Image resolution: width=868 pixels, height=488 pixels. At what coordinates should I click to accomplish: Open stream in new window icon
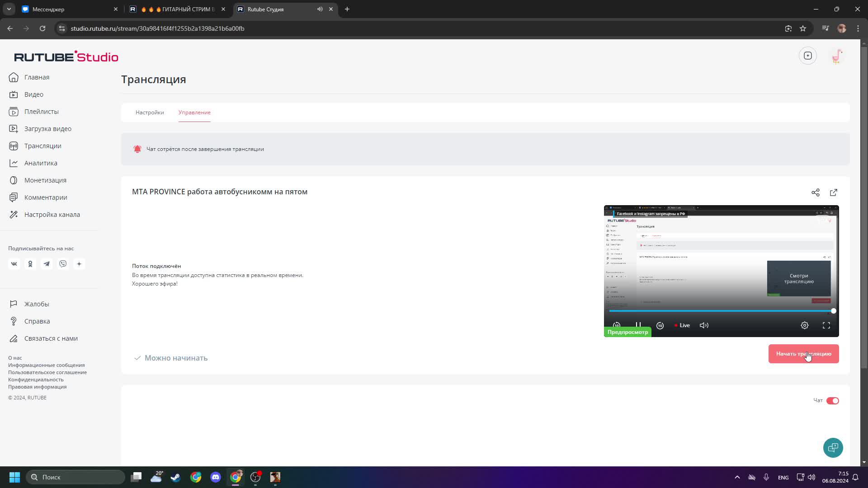(x=833, y=193)
